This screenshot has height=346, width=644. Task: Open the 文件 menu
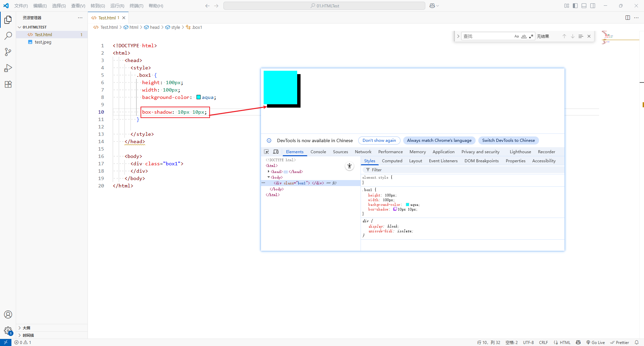[x=21, y=6]
